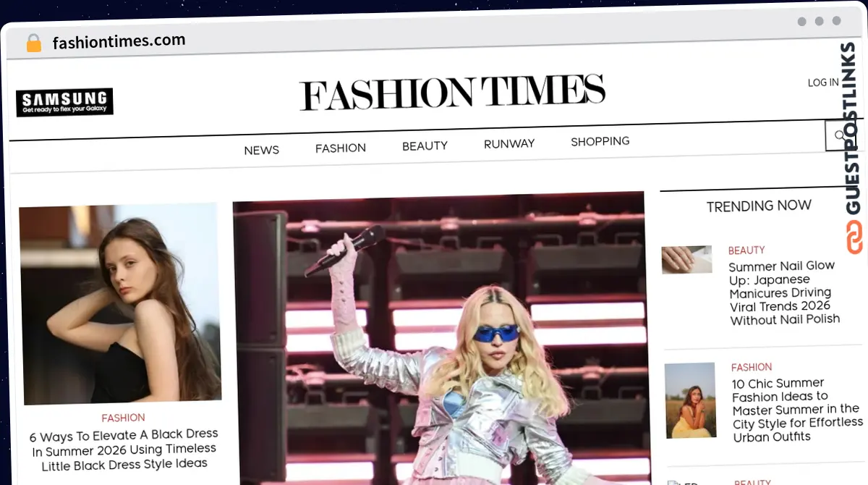Click the yellow dress field thumbnail
This screenshot has height=485, width=868.
point(691,400)
